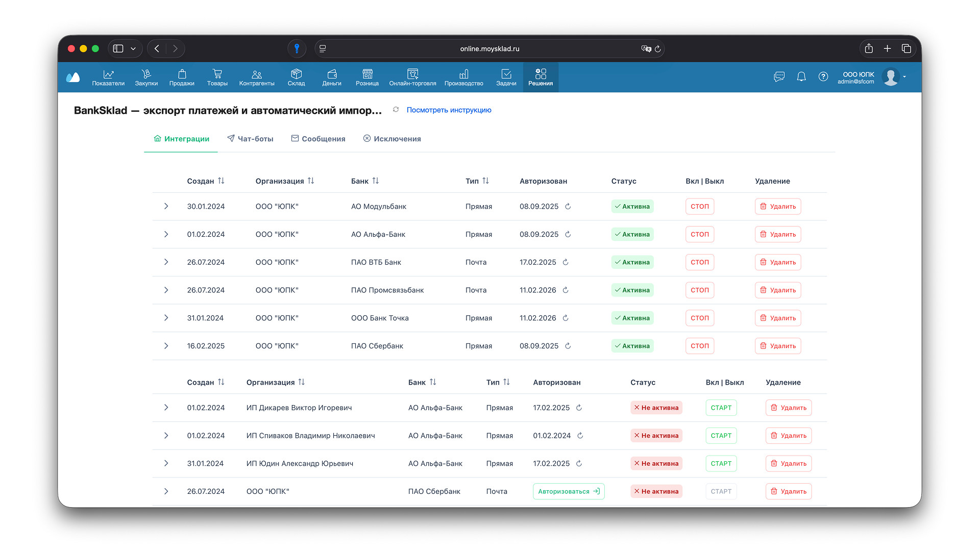980x551 pixels.
Task: Stop the ООО Банк Точка integration
Action: point(699,318)
